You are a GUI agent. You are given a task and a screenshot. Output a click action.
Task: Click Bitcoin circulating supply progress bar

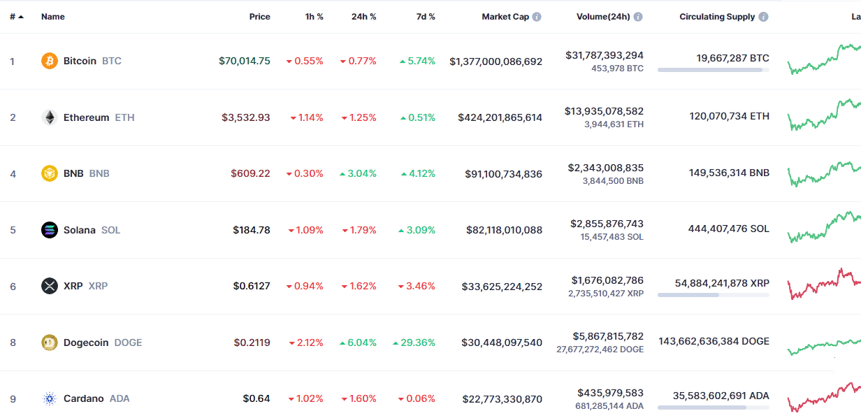pos(714,70)
